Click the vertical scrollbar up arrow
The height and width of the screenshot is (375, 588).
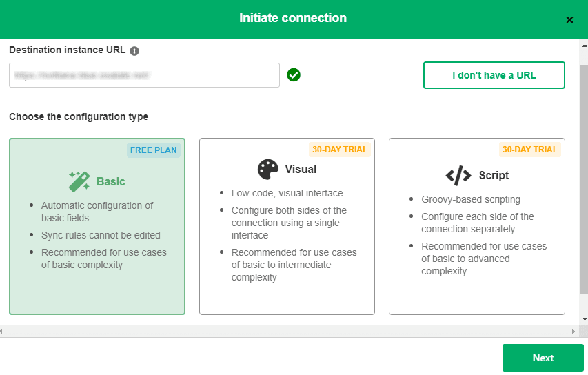click(585, 45)
